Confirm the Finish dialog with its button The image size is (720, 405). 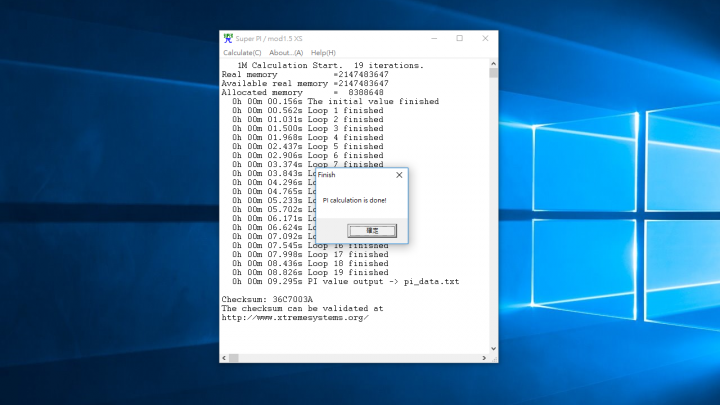tap(372, 231)
